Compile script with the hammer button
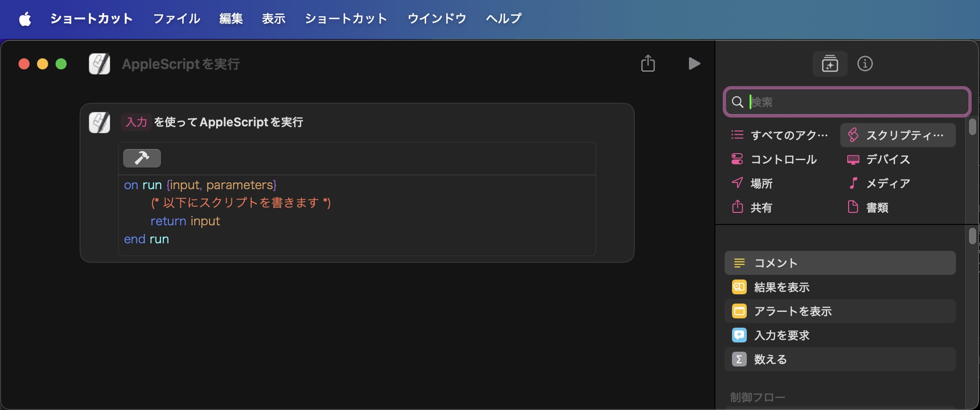 point(142,158)
